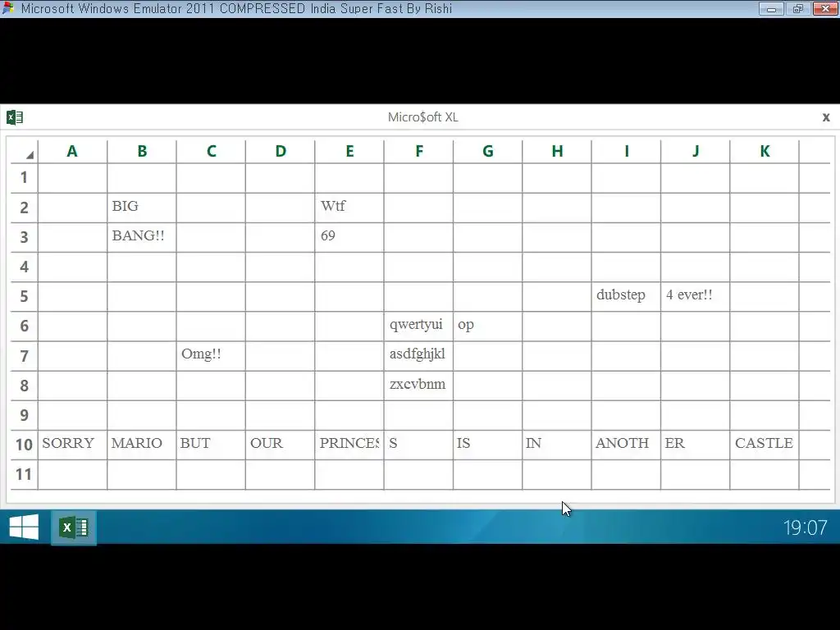Select column E header

(x=349, y=152)
